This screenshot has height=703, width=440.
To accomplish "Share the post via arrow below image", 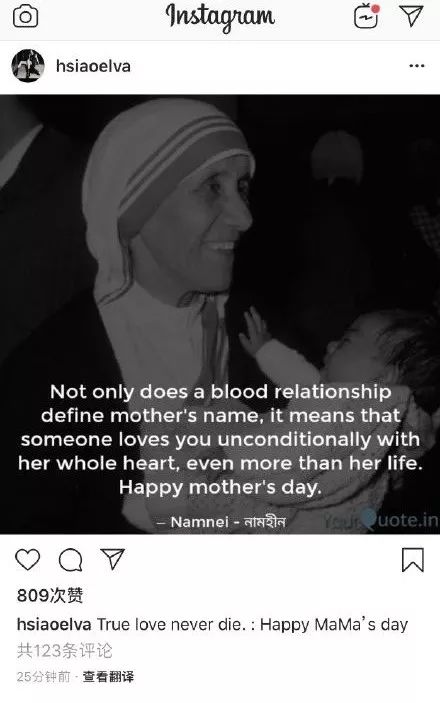I will [x=113, y=559].
